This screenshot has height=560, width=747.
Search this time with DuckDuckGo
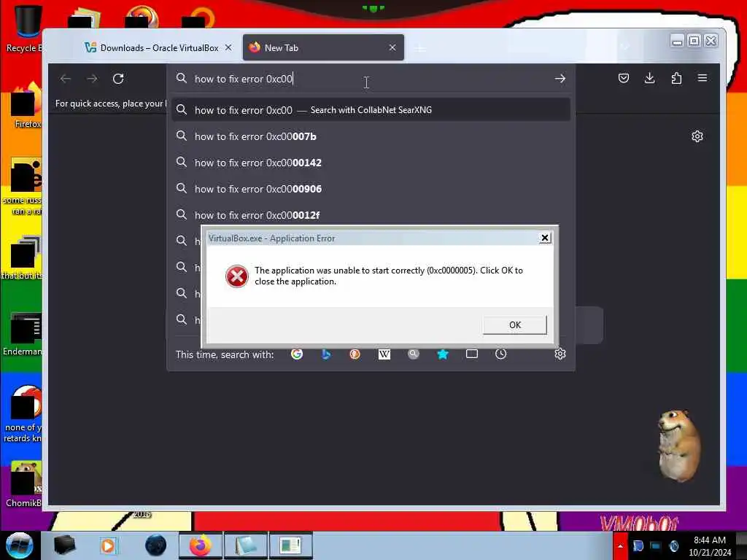[x=355, y=354]
